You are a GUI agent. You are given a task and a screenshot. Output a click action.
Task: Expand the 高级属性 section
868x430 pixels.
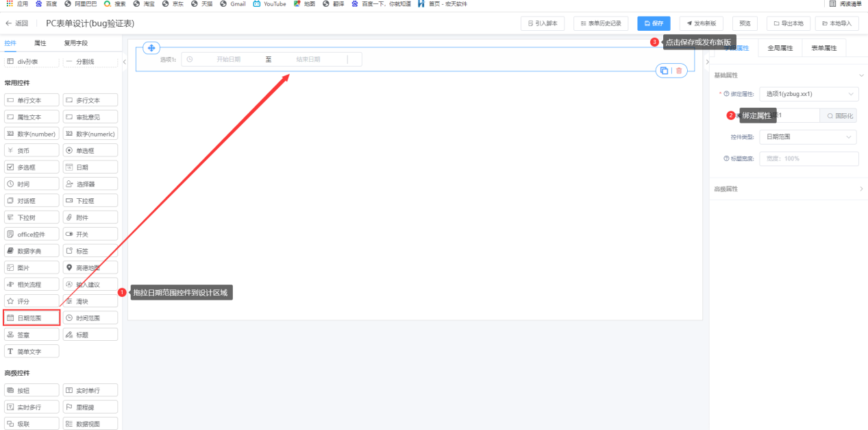pos(861,189)
